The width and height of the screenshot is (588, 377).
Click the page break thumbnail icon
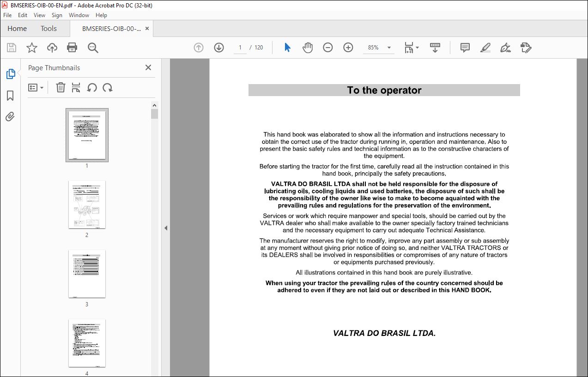76,87
